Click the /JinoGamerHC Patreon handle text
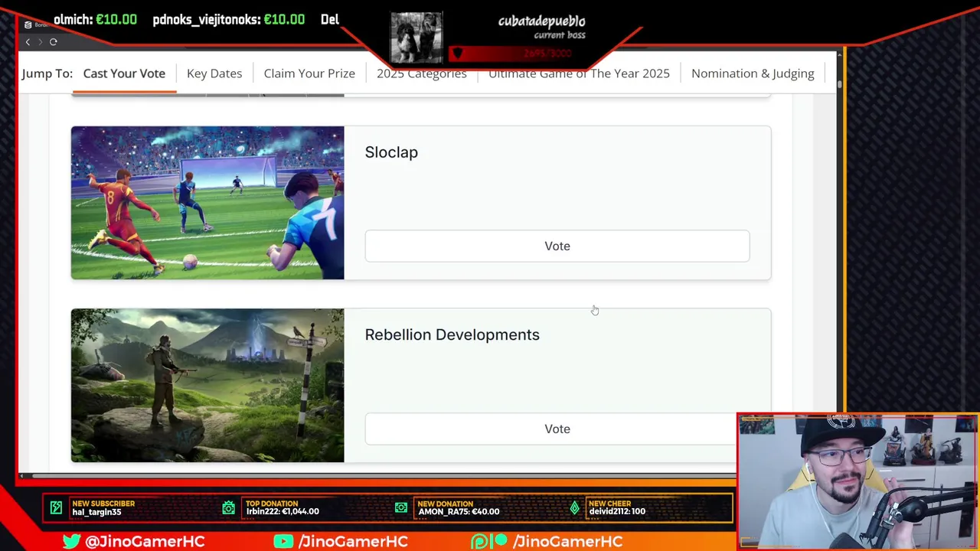 click(567, 541)
